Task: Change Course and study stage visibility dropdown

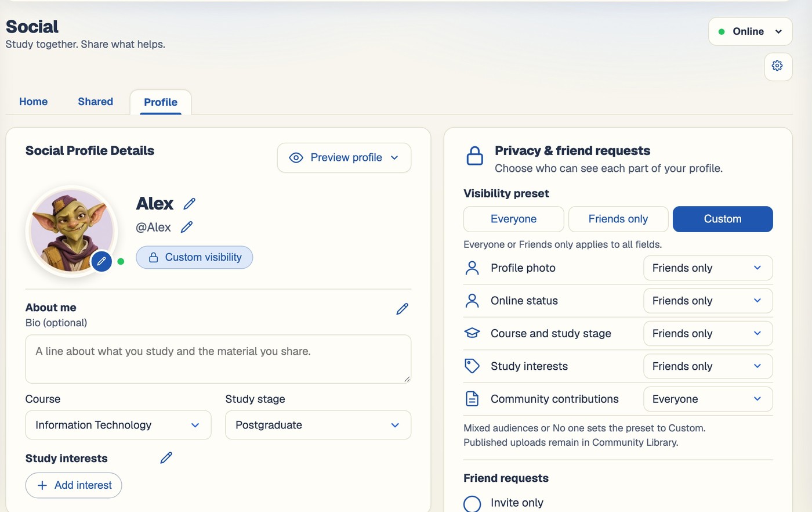Action: pyautogui.click(x=708, y=333)
